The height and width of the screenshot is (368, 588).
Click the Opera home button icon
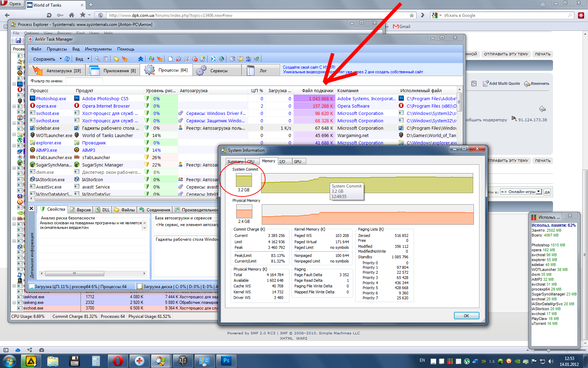point(71,15)
